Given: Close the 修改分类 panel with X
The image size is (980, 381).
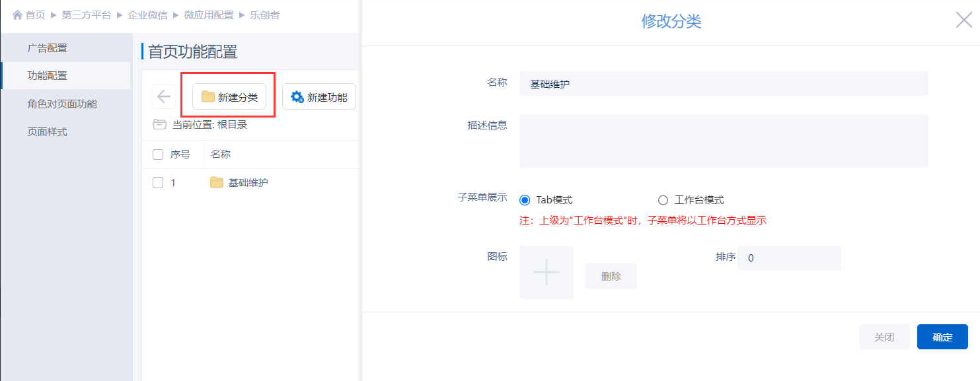Looking at the screenshot, I should [x=963, y=20].
